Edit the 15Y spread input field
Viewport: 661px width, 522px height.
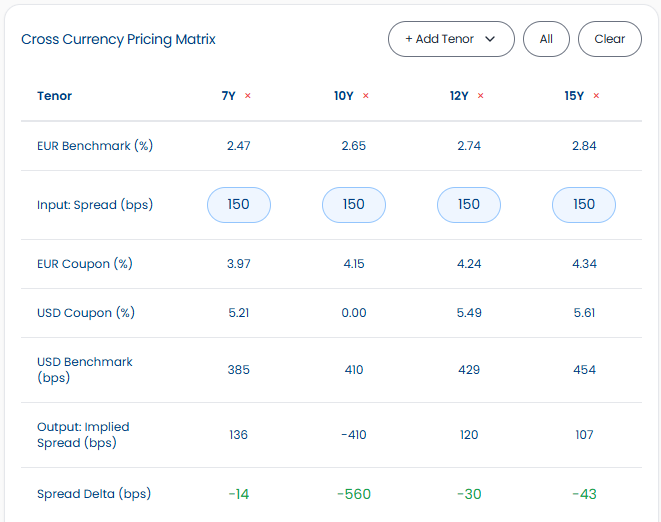click(x=584, y=205)
